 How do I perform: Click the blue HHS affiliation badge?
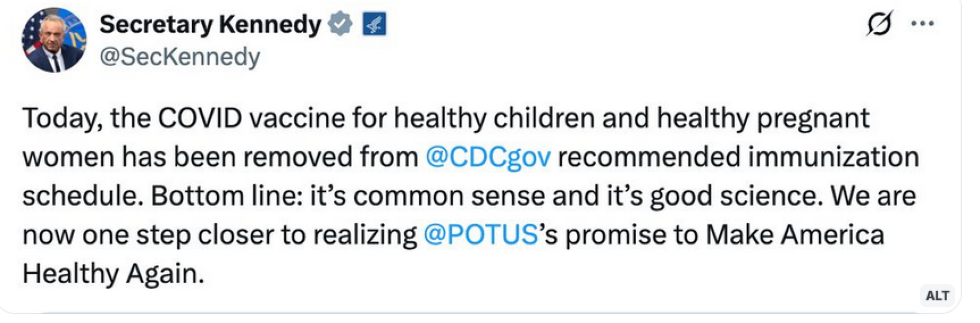coord(374,24)
